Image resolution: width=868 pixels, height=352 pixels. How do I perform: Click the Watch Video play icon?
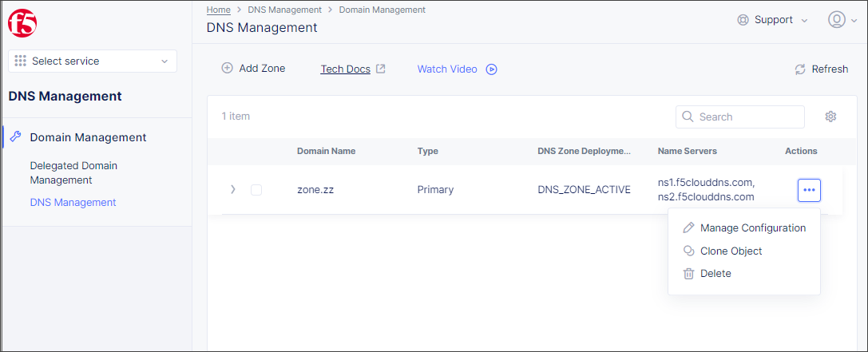(492, 69)
